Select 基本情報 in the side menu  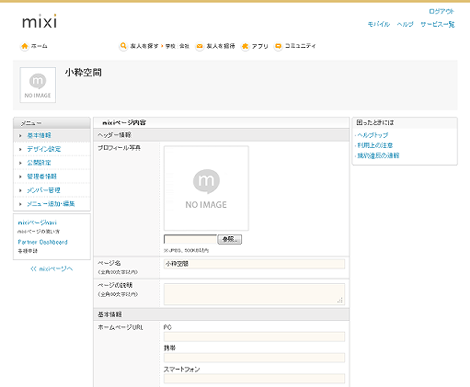tap(39, 135)
